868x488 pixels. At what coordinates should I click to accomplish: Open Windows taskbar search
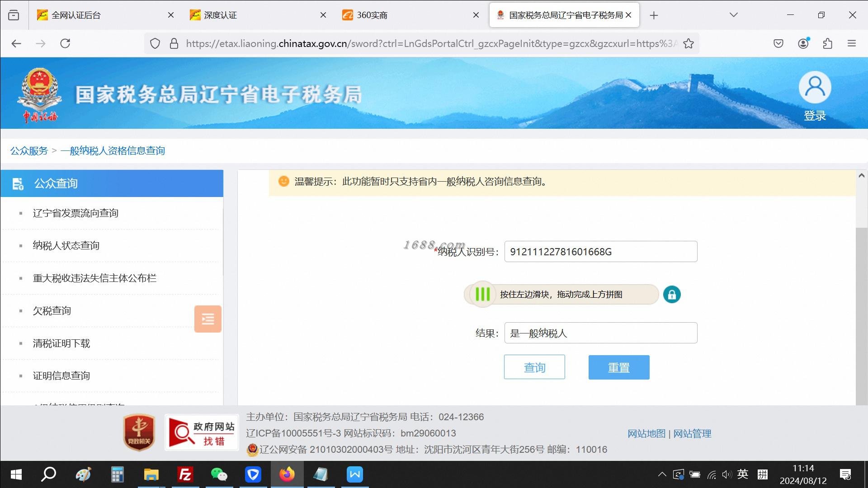coord(48,474)
